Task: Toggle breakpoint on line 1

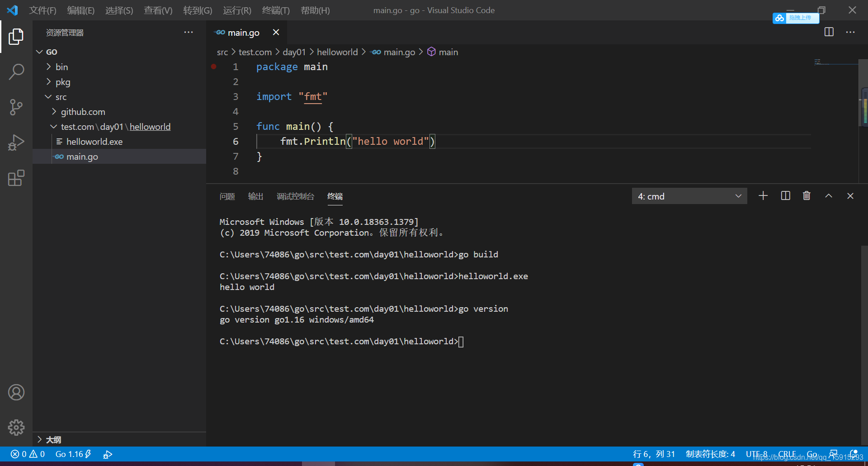Action: tap(214, 67)
